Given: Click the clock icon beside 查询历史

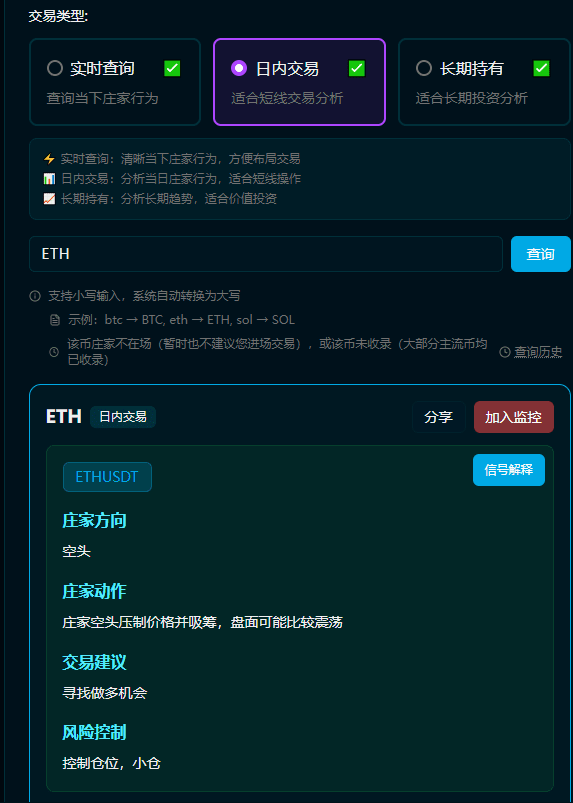Looking at the screenshot, I should [x=505, y=352].
